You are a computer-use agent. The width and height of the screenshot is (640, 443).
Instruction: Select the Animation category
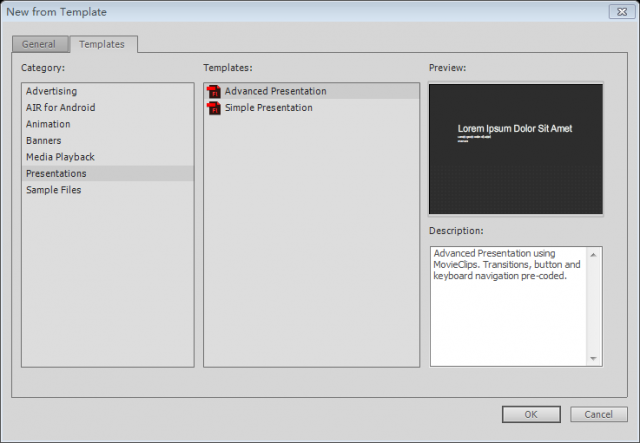(108, 124)
